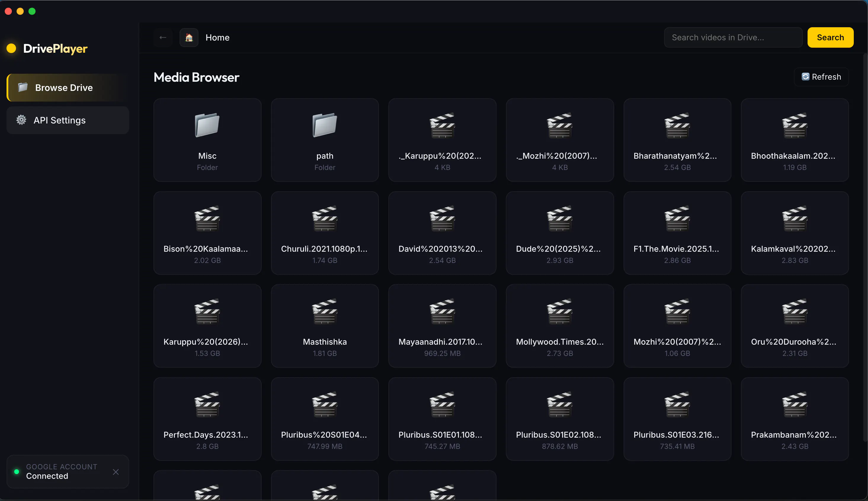868x501 pixels.
Task: Click the Kalamkaval%20202... clapperboard icon
Action: pos(795,218)
